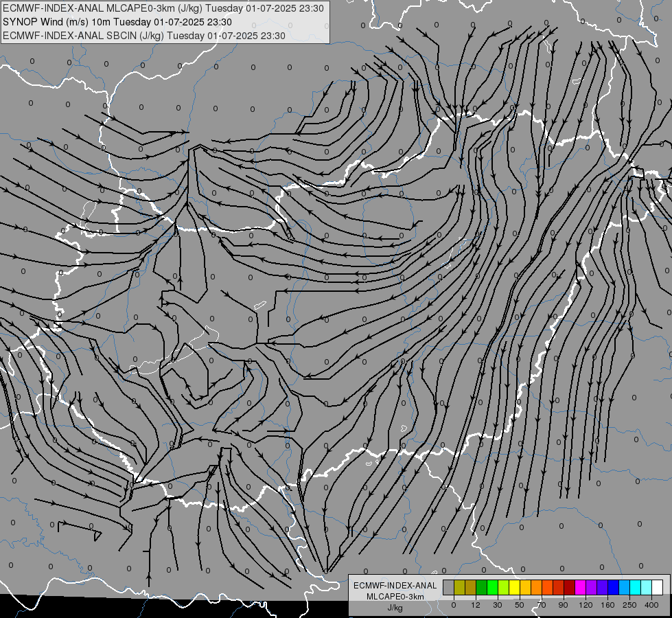Click the MLCAPE0-3km title line at top
The width and height of the screenshot is (672, 618).
(163, 8)
